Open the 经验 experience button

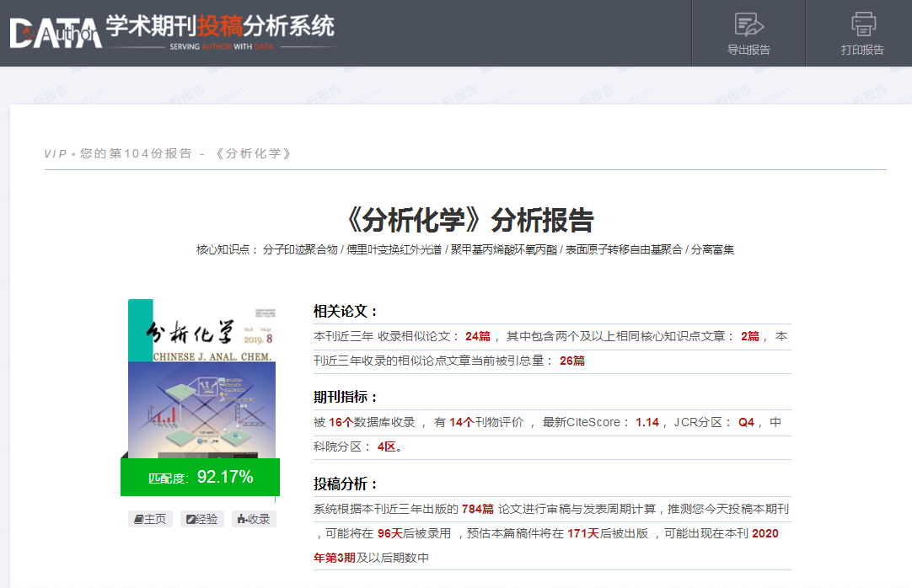pos(202,519)
